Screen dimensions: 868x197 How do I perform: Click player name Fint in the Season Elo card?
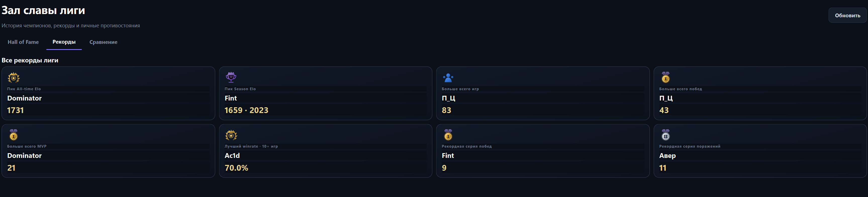[231, 98]
